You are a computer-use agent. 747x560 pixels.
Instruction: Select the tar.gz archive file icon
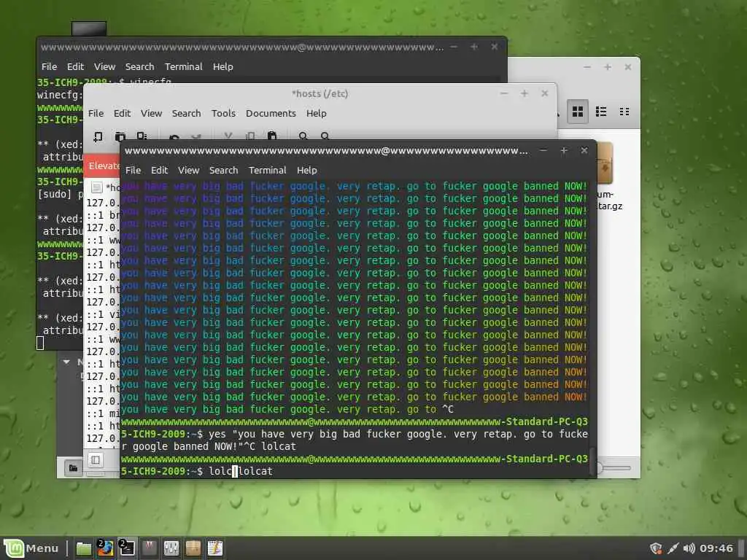pos(605,164)
